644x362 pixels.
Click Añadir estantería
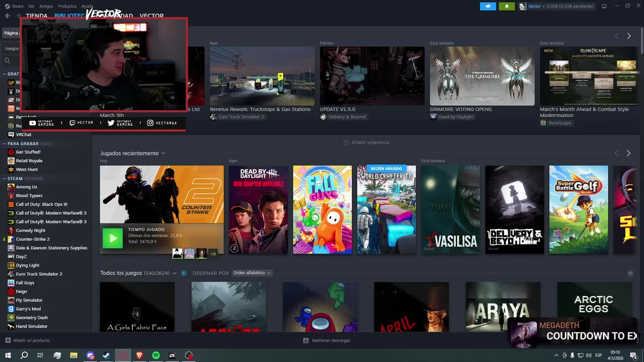[366, 142]
